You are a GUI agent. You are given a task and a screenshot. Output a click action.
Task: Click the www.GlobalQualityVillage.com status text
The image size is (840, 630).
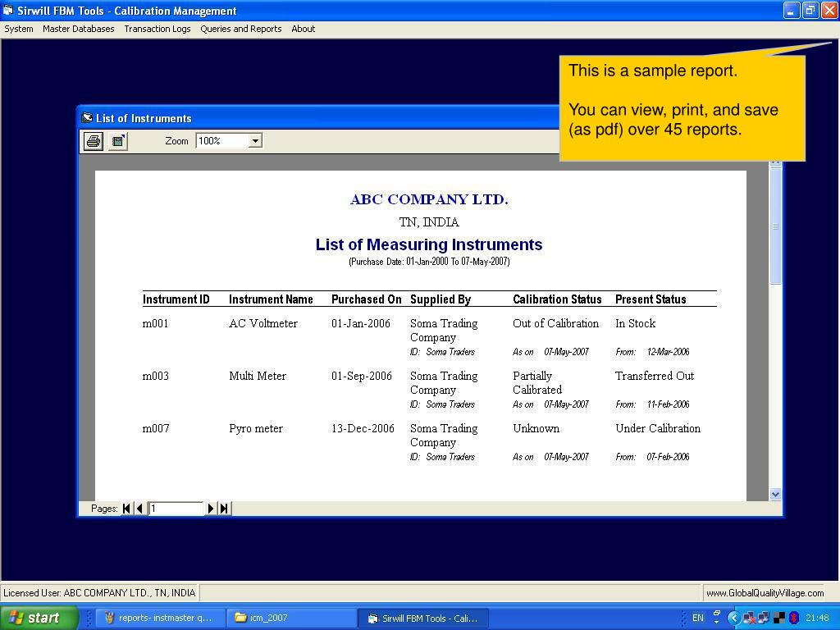(765, 593)
